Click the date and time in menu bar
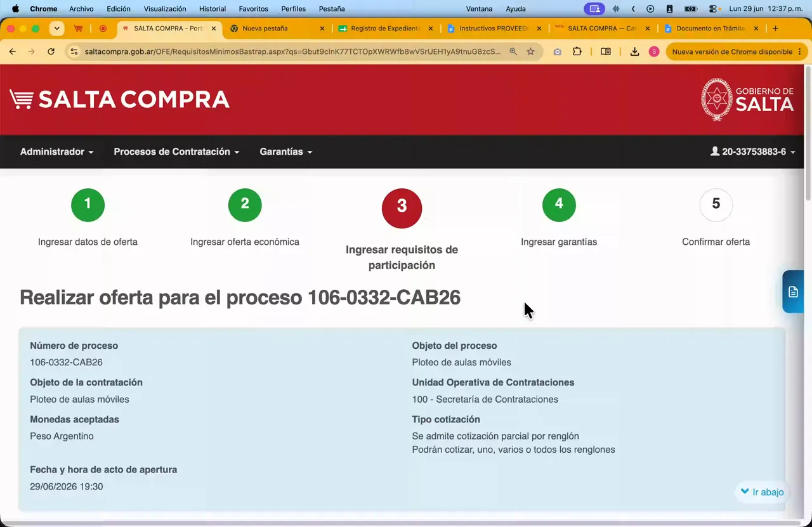The width and height of the screenshot is (812, 527). pyautogui.click(x=766, y=9)
